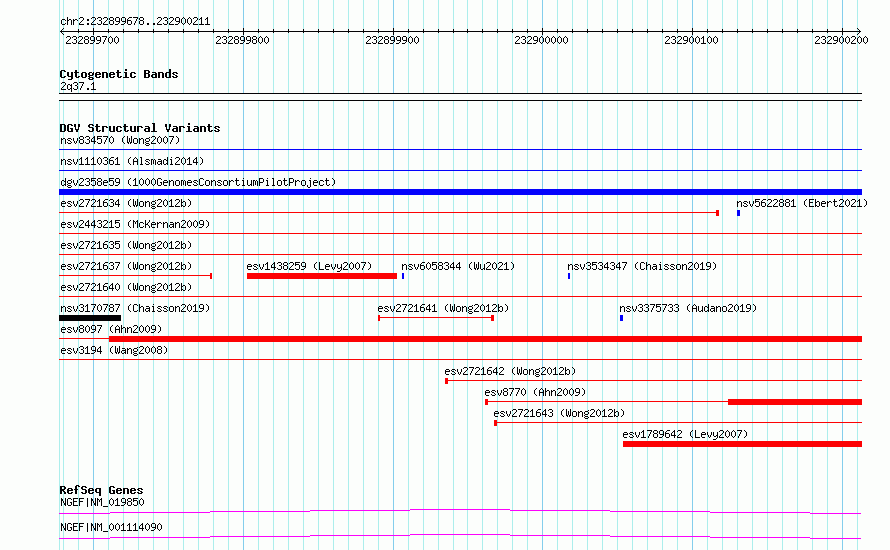
Task: Click the red esv2721641 variant line
Action: click(x=436, y=318)
